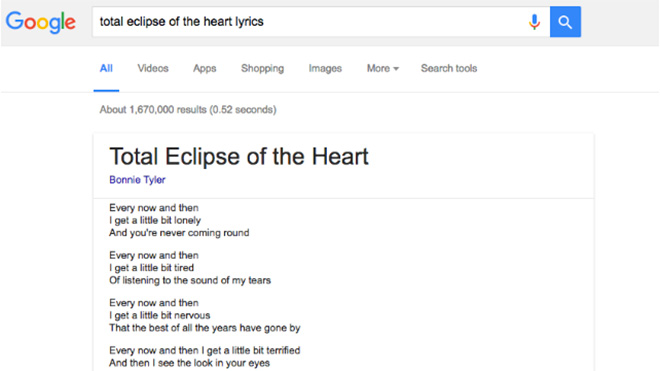Click the blue search magnifier button

click(x=565, y=22)
